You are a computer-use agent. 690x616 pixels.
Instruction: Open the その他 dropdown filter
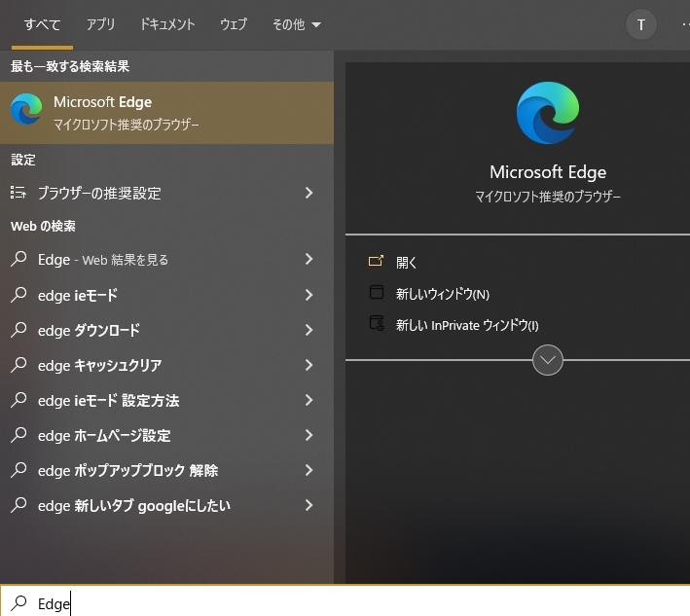297,24
